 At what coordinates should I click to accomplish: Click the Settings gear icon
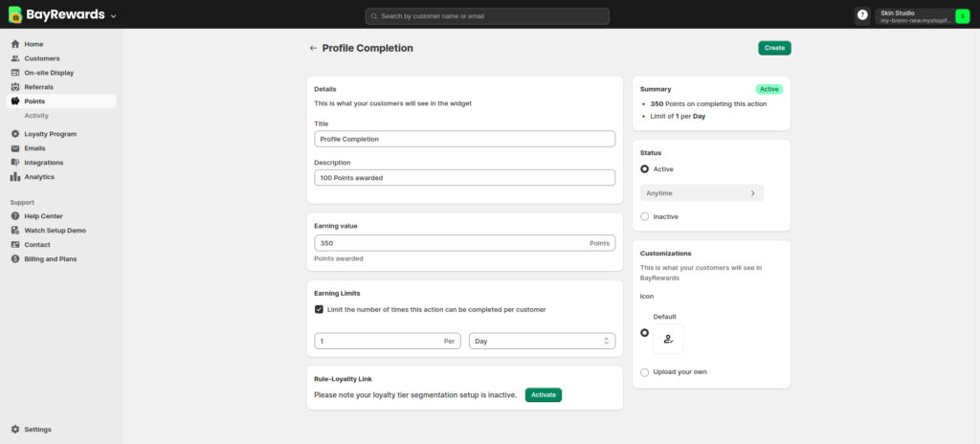tap(15, 430)
